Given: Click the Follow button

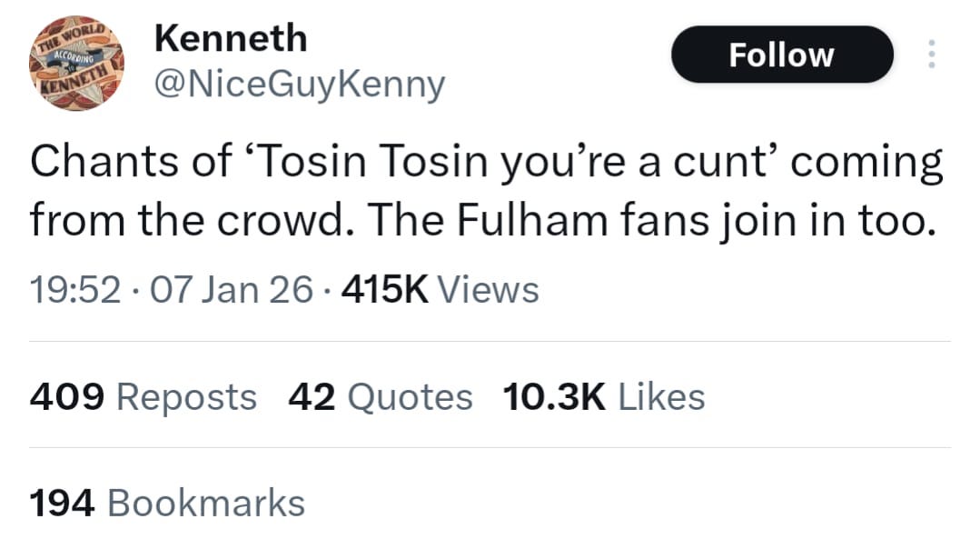Looking at the screenshot, I should point(781,55).
